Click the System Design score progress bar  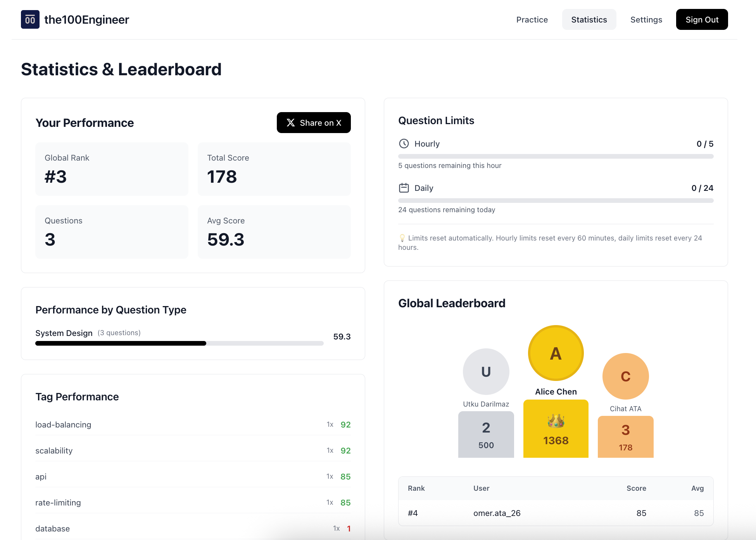(179, 343)
